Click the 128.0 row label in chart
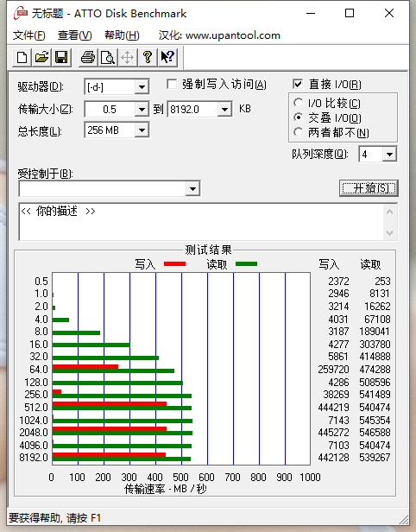This screenshot has width=416, height=532. (x=36, y=383)
